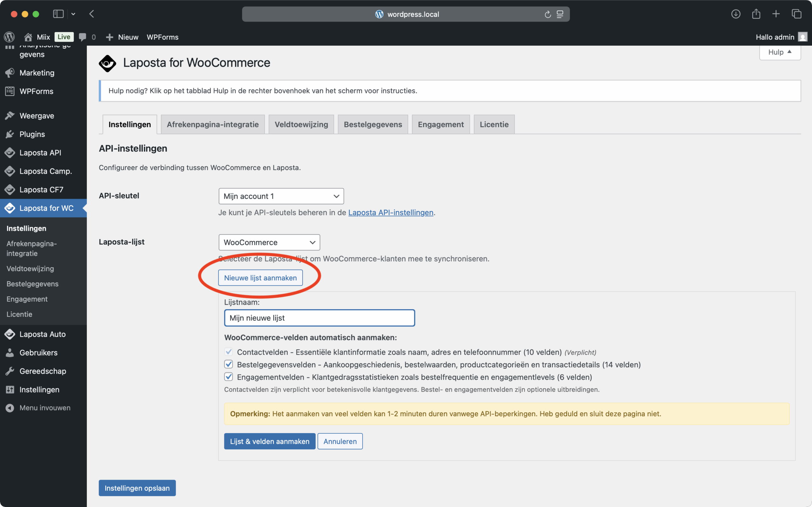The image size is (812, 507).
Task: Switch to the Afrekenpagina-integratie tab
Action: point(213,124)
